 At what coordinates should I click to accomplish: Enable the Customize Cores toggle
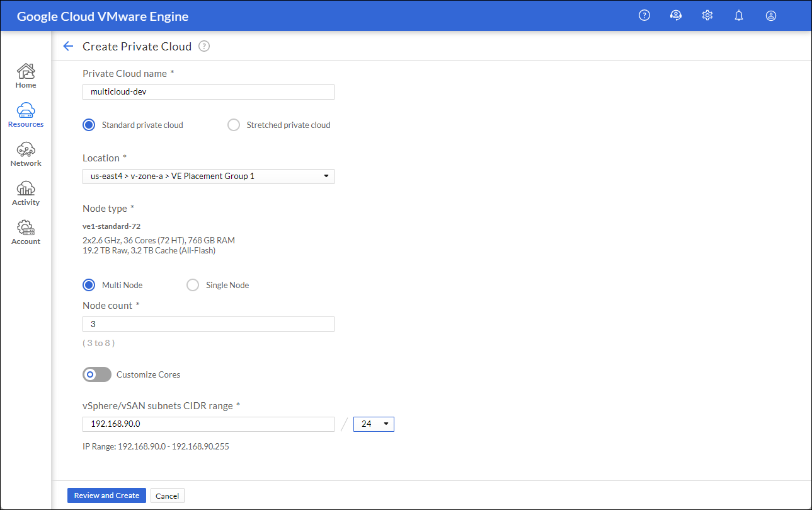(x=97, y=374)
